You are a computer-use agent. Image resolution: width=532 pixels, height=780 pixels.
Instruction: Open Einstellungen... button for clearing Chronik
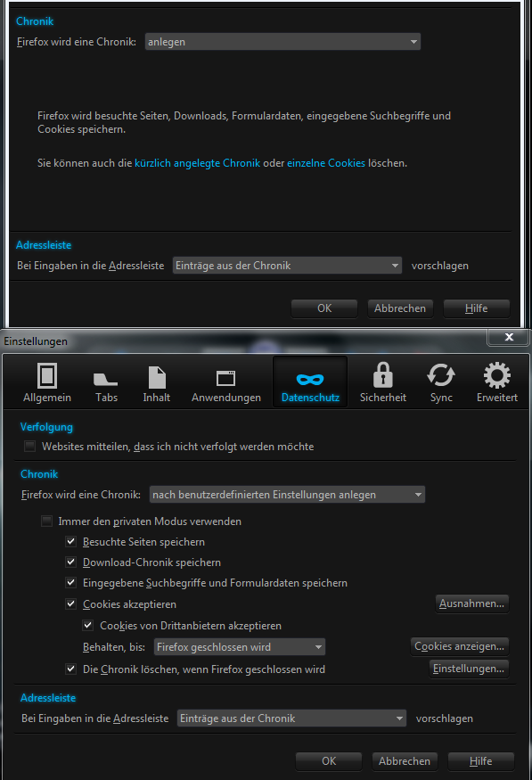pos(469,669)
